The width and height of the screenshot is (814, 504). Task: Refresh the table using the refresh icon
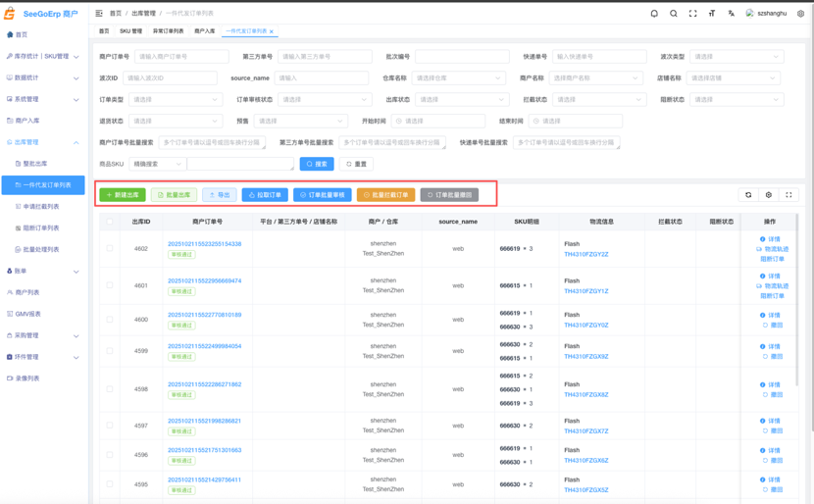(x=748, y=195)
